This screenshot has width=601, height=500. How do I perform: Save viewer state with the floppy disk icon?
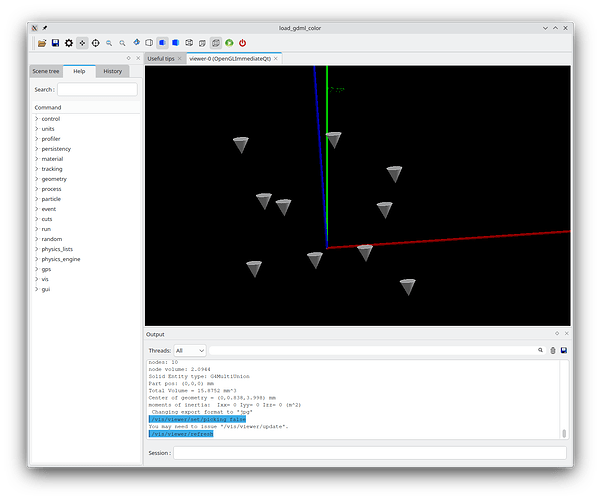(x=55, y=43)
